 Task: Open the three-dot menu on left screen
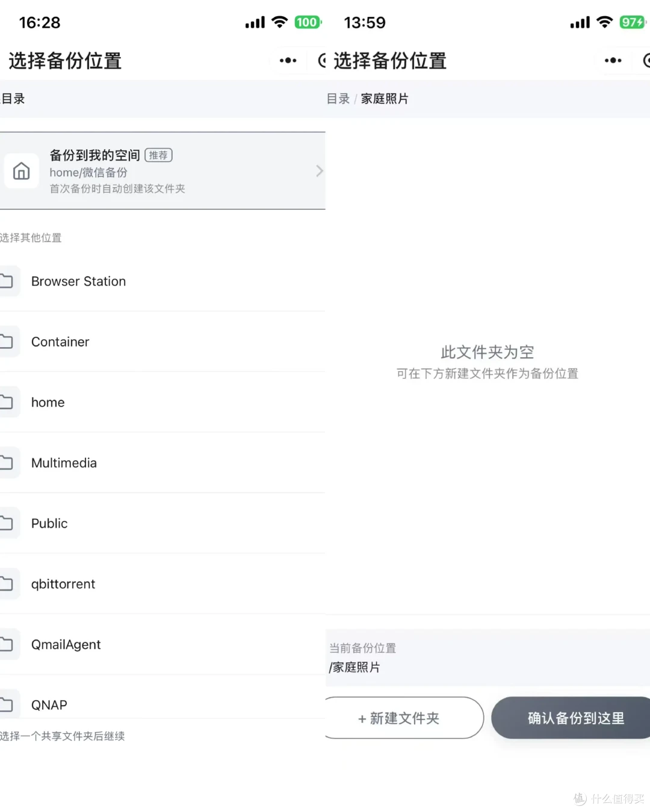click(x=288, y=61)
